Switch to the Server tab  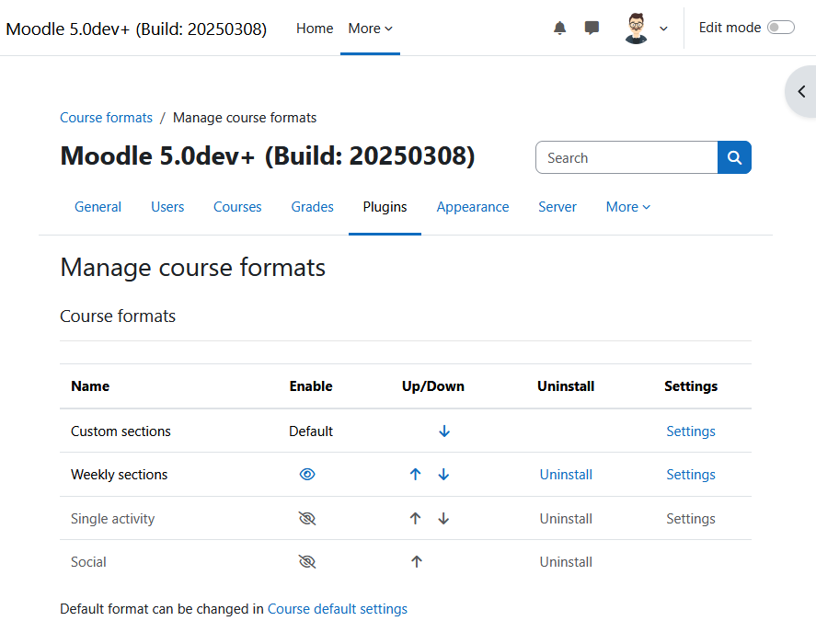pos(557,207)
